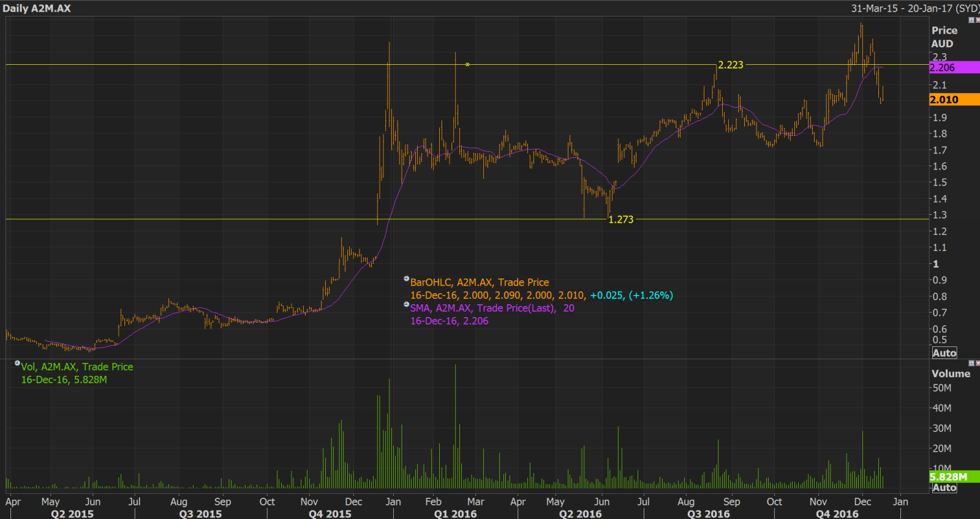Click the Q3 2015 quarter label
The image size is (980, 519).
(x=200, y=513)
